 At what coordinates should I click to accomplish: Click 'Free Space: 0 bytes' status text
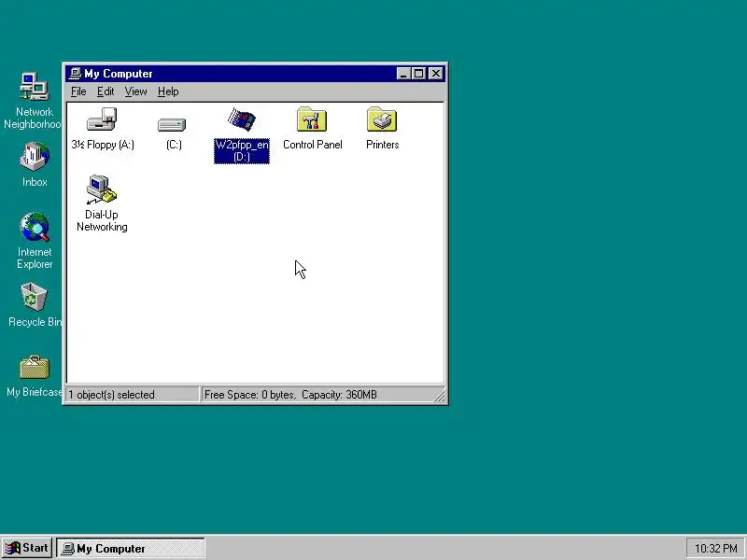tap(249, 395)
